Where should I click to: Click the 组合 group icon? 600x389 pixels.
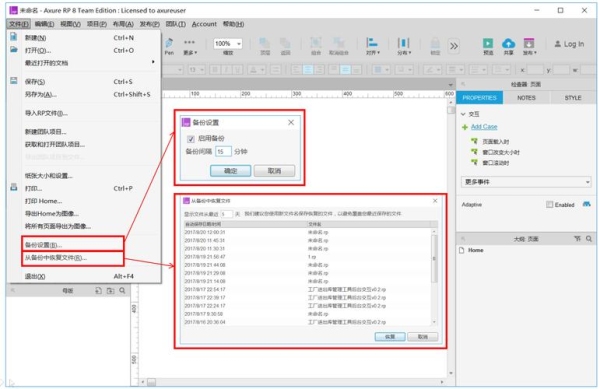click(316, 46)
